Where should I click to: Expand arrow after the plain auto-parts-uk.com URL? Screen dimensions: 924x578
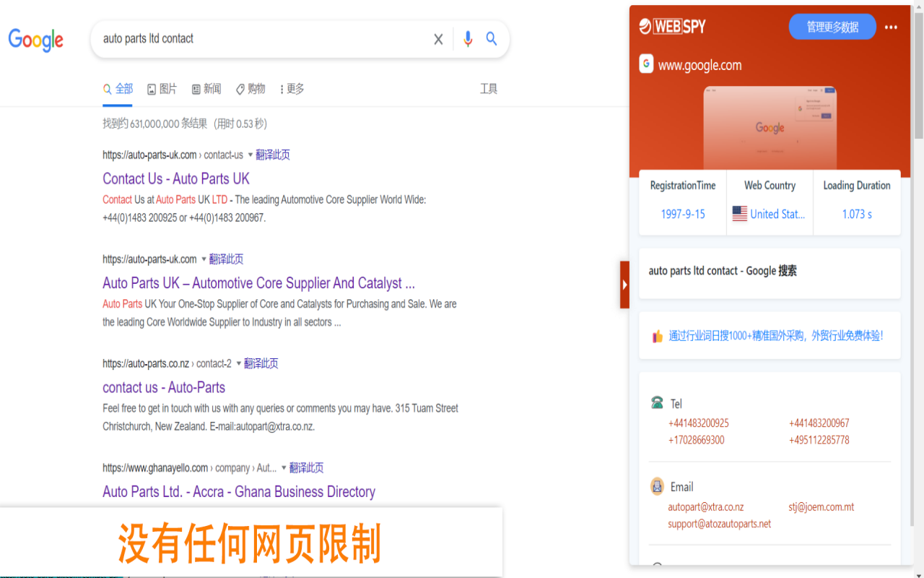pyautogui.click(x=204, y=259)
